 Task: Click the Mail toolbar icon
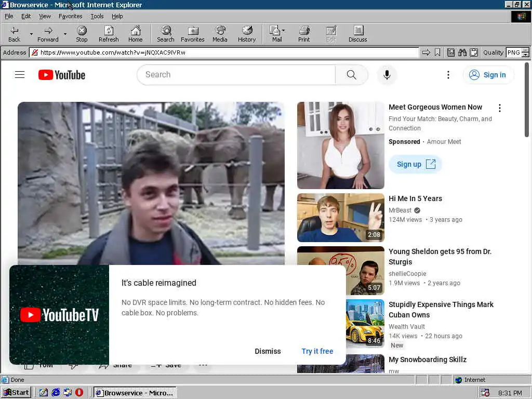pos(275,34)
